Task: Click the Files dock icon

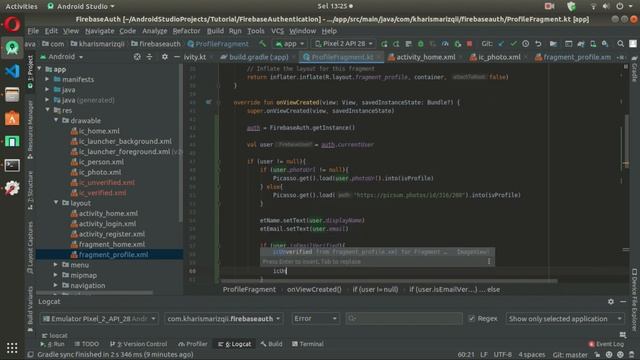Action: pyautogui.click(x=12, y=95)
